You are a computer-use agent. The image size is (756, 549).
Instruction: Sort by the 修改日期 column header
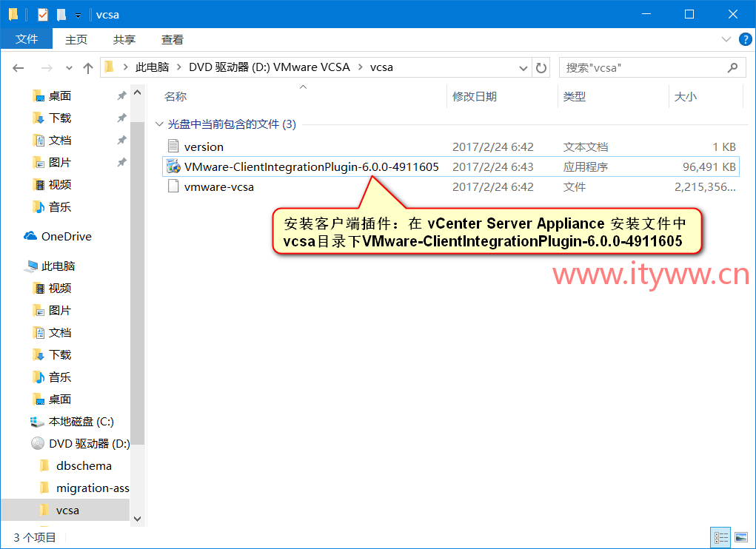(x=475, y=96)
